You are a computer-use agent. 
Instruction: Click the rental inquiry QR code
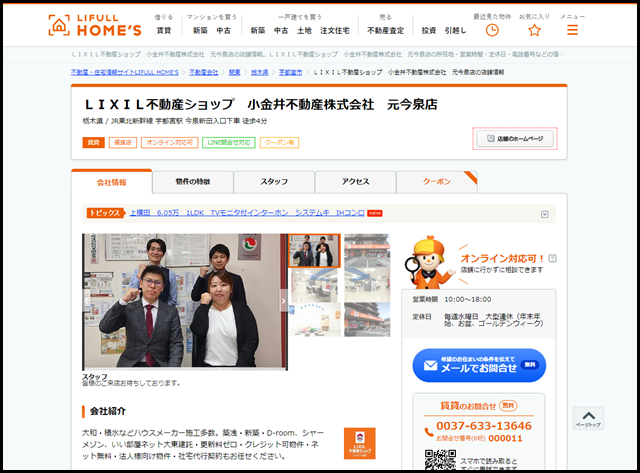pyautogui.click(x=440, y=460)
